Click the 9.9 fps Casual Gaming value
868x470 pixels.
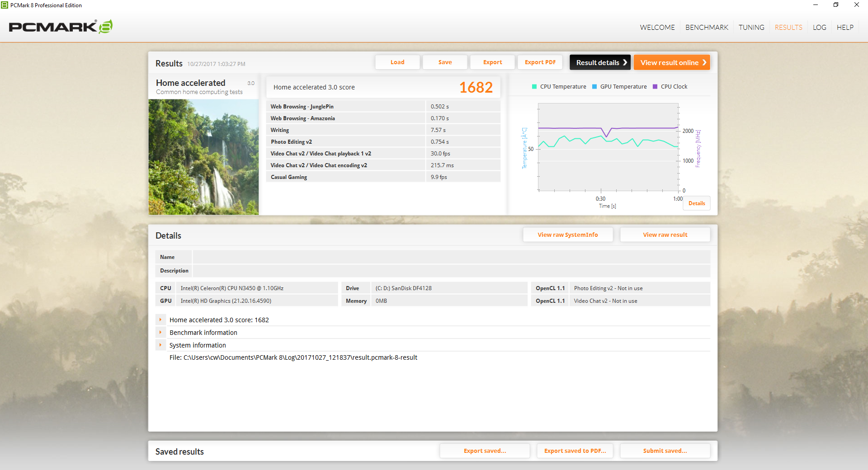coord(439,177)
